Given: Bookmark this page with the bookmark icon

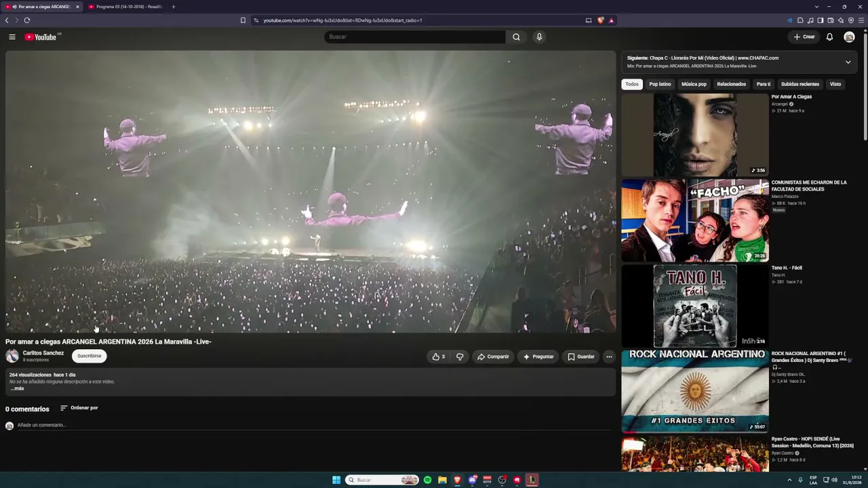Looking at the screenshot, I should (243, 20).
